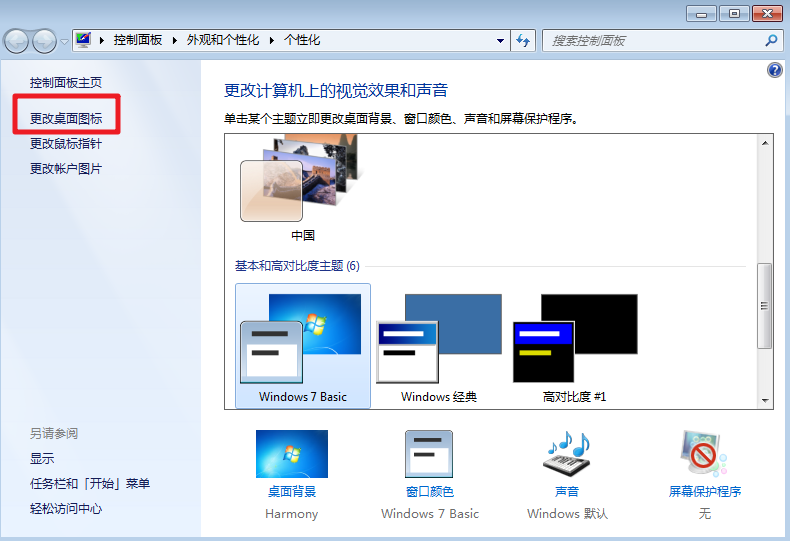
Task: Click the Forward navigation arrow
Action: tap(44, 41)
